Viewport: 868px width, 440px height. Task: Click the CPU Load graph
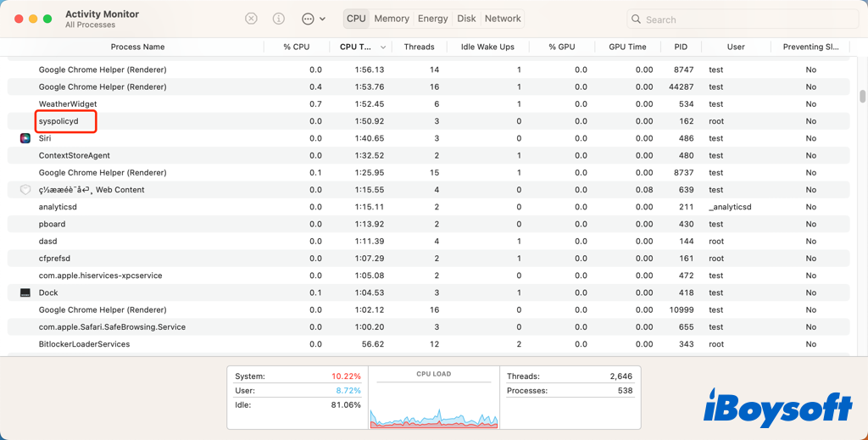(433, 403)
